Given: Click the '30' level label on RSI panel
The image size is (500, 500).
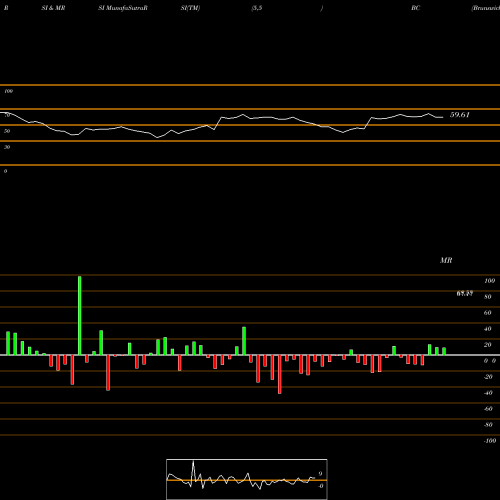Looking at the screenshot, I should 7,147.
